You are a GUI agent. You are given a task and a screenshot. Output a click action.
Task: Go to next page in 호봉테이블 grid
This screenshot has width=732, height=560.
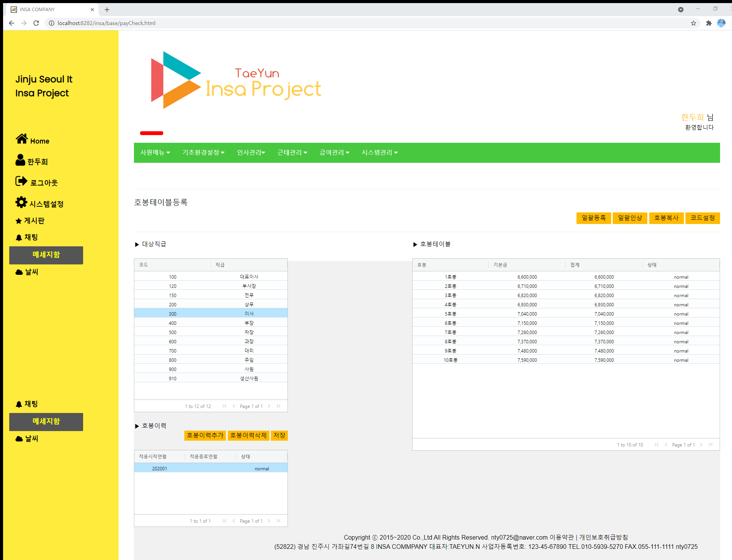pos(701,445)
